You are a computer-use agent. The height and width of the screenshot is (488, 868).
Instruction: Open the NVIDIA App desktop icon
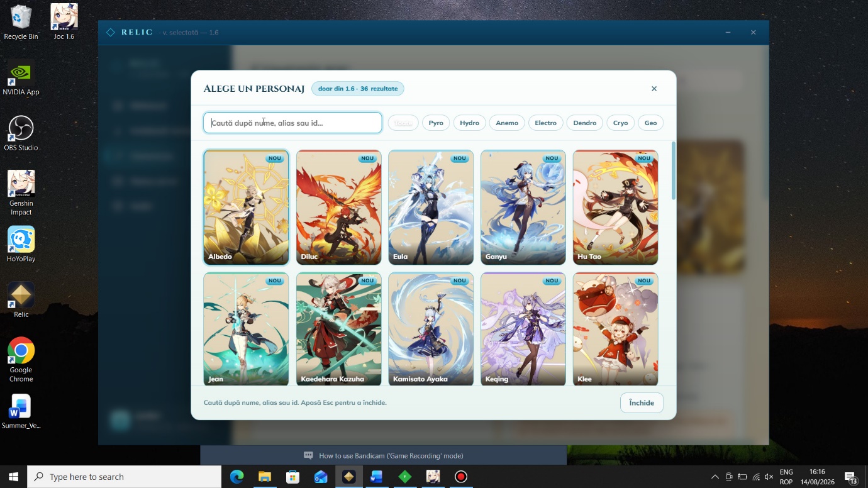[21, 78]
